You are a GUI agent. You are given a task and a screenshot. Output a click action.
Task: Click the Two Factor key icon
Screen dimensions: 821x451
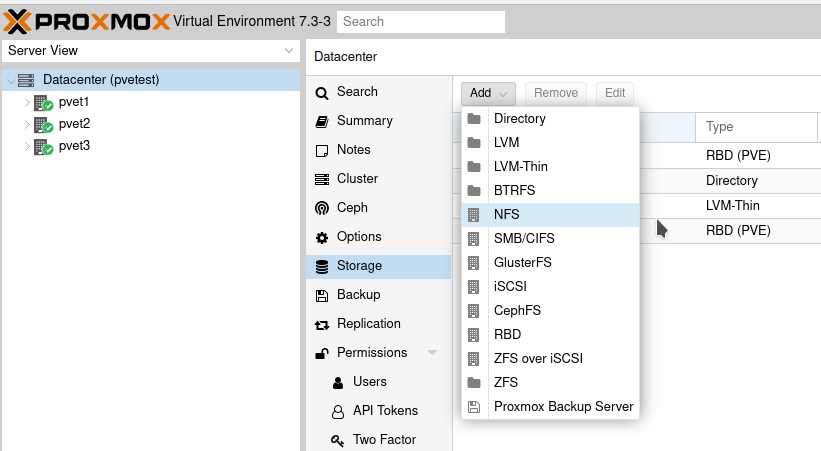click(338, 440)
